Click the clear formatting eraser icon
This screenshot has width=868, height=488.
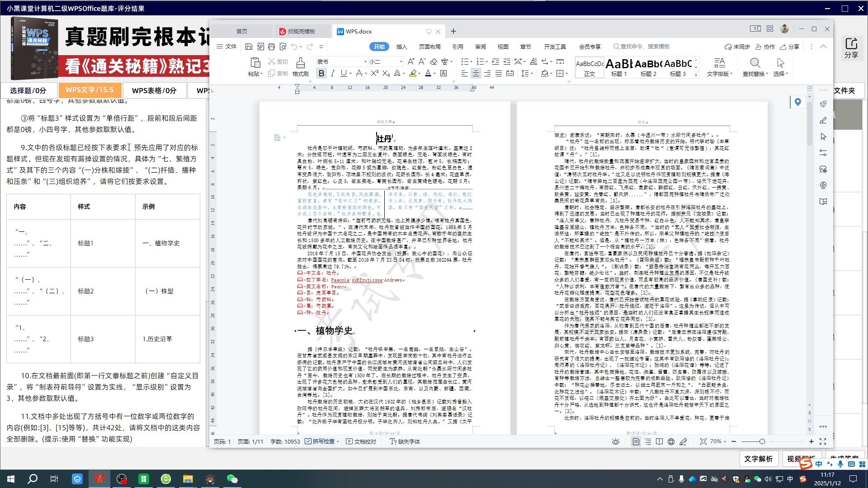[433, 61]
